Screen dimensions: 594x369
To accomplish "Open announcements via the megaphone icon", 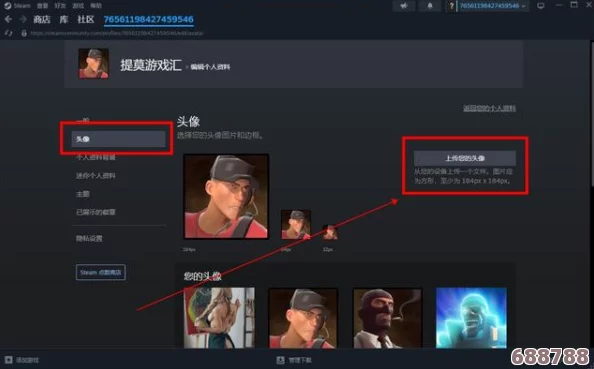I will (x=404, y=6).
